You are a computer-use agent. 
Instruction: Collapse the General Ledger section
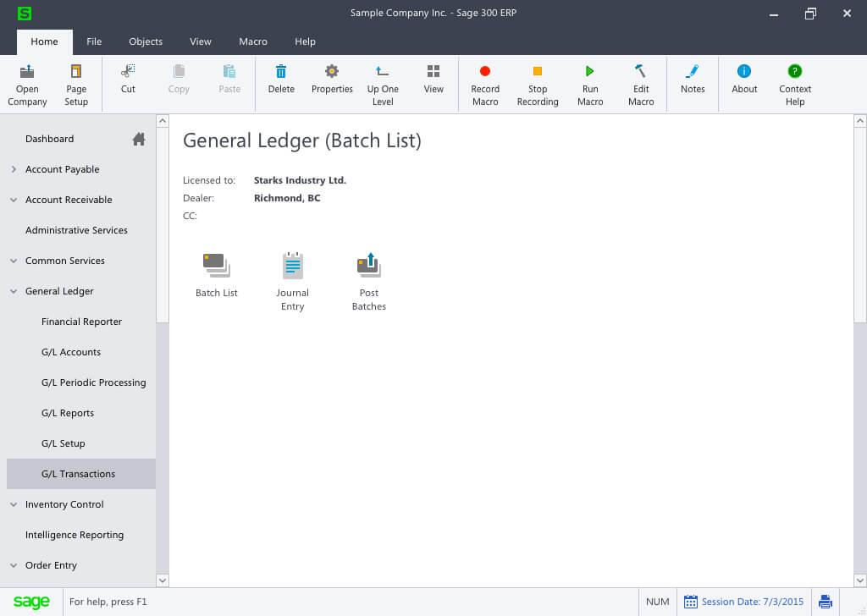click(13, 291)
